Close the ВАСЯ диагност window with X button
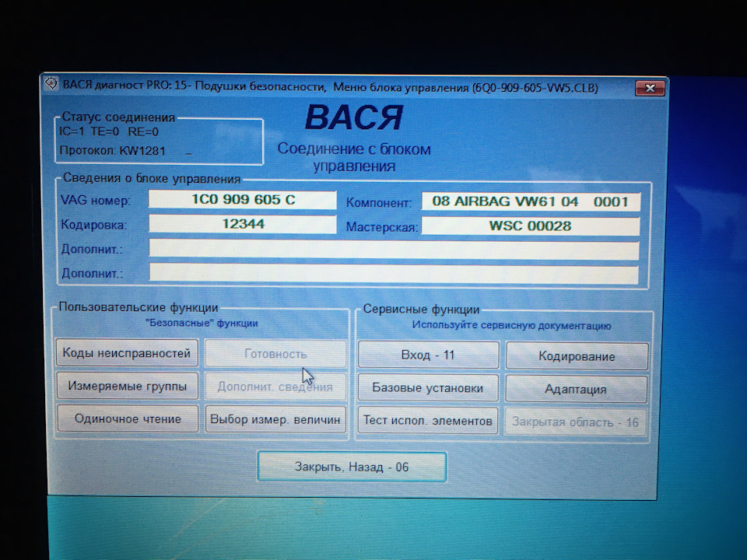Screen dimensions: 747x560 [650, 88]
